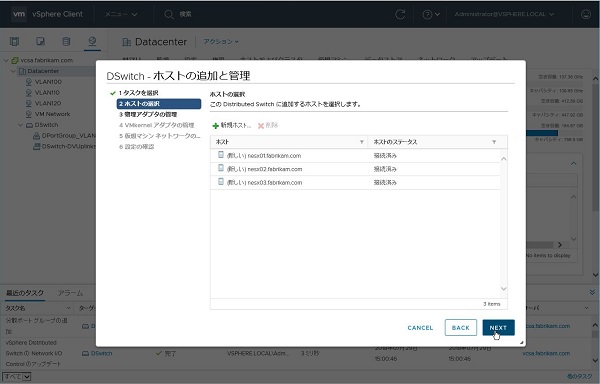Screen dimensions: 600x384
Task: Collapse the Datacenter tree node
Action: click(x=13, y=71)
